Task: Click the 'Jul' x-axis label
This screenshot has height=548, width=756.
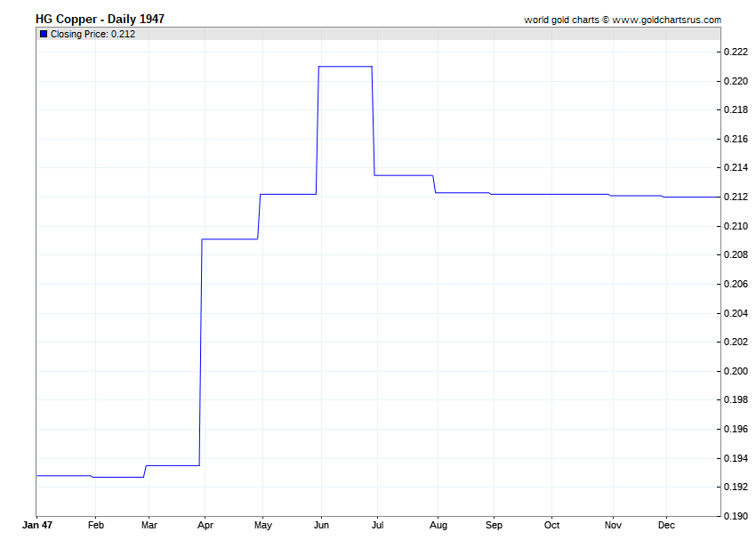Action: coord(377,525)
